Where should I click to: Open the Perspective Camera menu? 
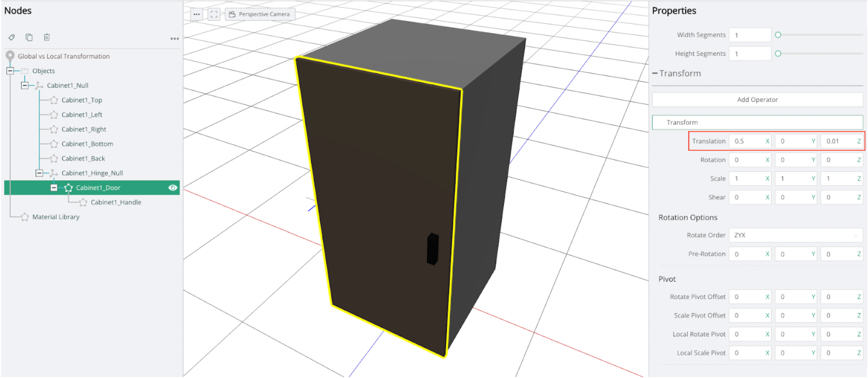coord(260,14)
